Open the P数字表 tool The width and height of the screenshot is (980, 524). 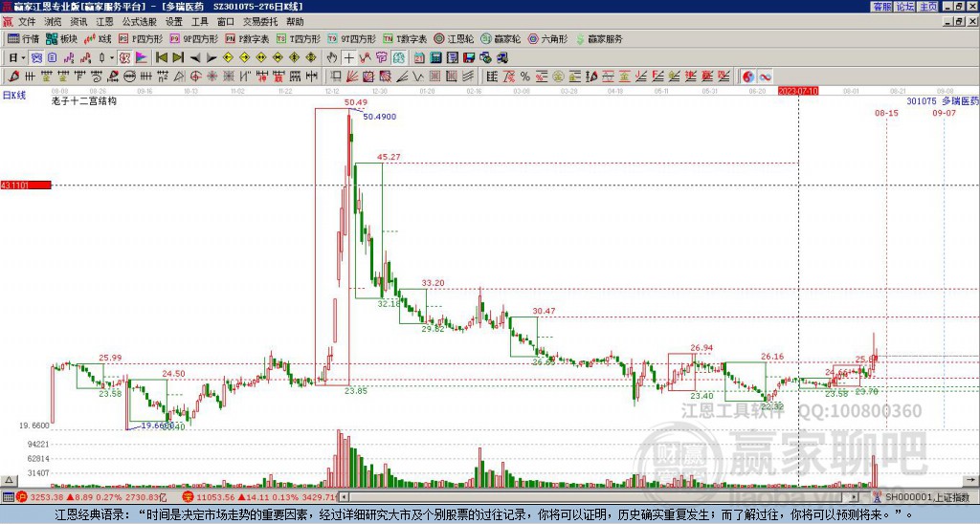point(248,38)
